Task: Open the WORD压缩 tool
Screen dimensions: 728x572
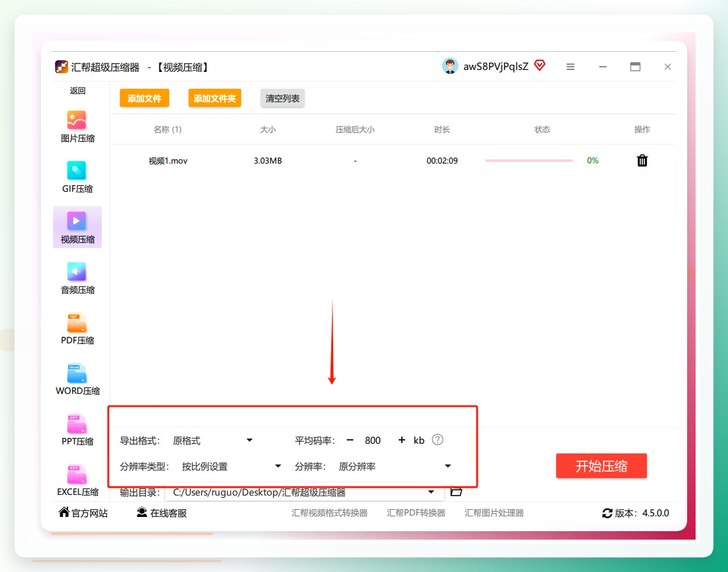Action: tap(77, 380)
